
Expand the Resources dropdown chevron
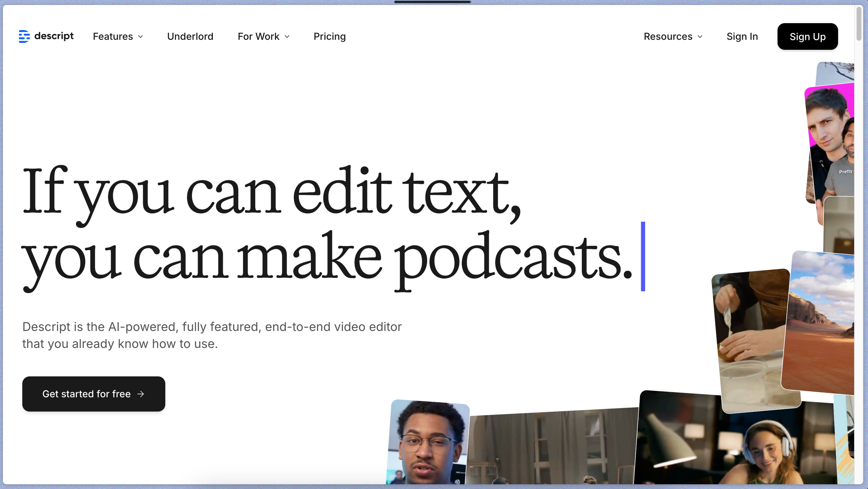click(700, 37)
